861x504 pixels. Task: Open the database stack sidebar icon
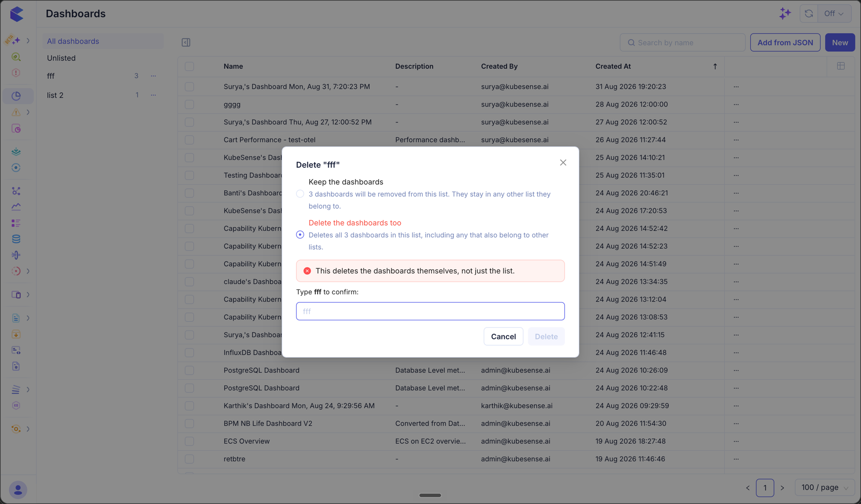[16, 239]
